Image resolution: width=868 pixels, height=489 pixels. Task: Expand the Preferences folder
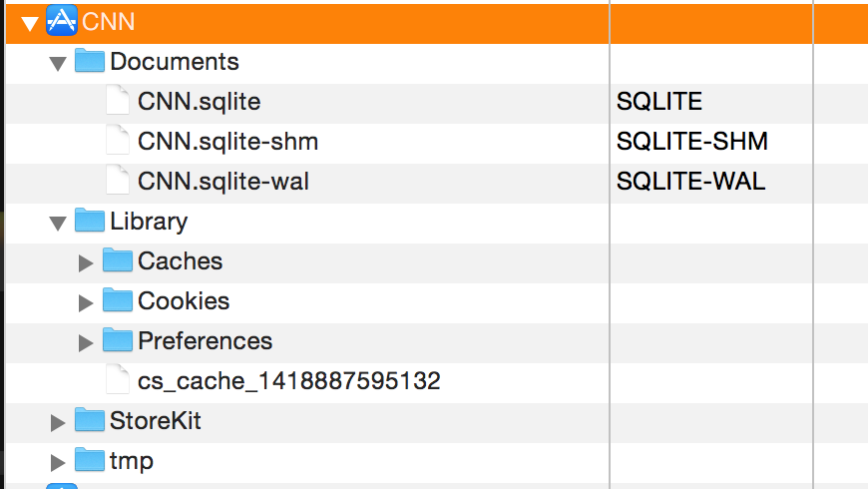[85, 342]
